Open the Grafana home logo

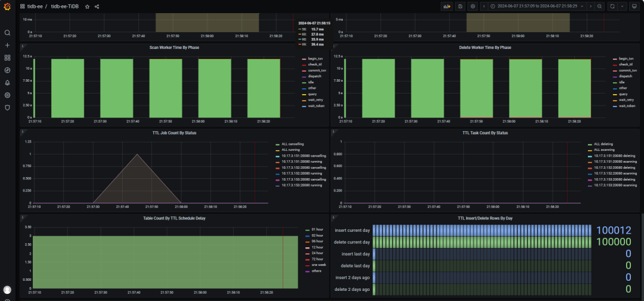click(7, 7)
